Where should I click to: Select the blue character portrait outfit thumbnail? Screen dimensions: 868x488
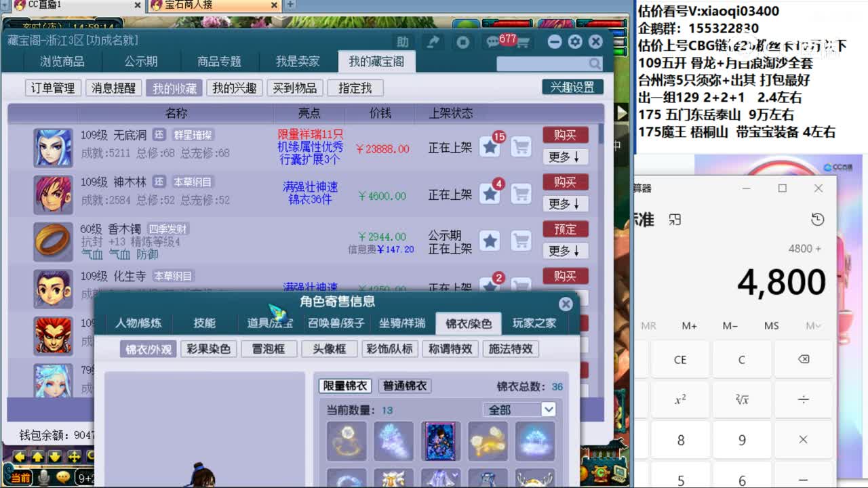click(x=441, y=439)
